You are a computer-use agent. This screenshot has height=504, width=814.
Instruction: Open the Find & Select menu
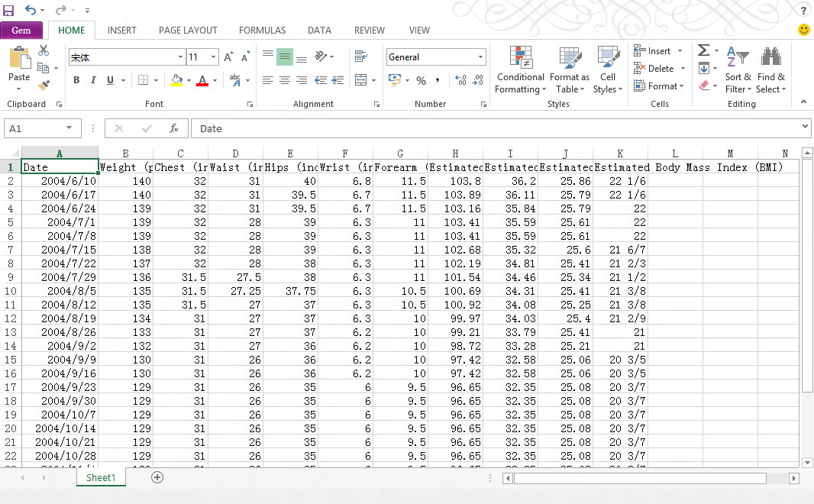pos(771,70)
